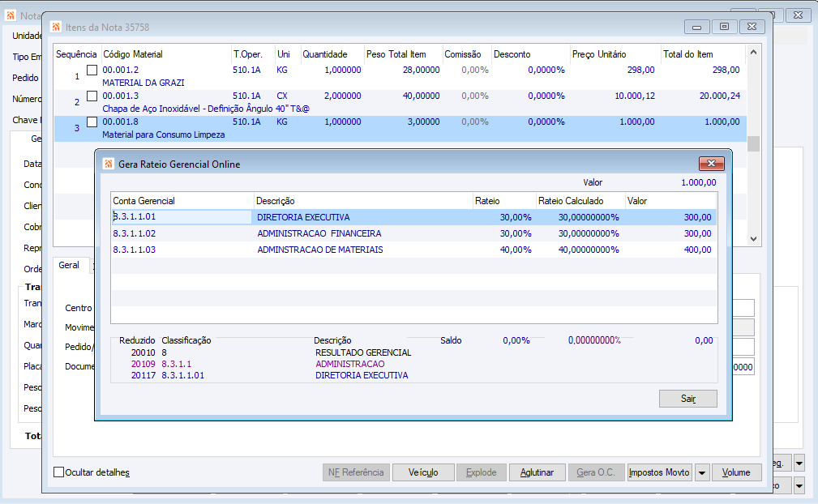This screenshot has height=504, width=818.
Task: Open the Geral tab below the items grid
Action: 69,265
